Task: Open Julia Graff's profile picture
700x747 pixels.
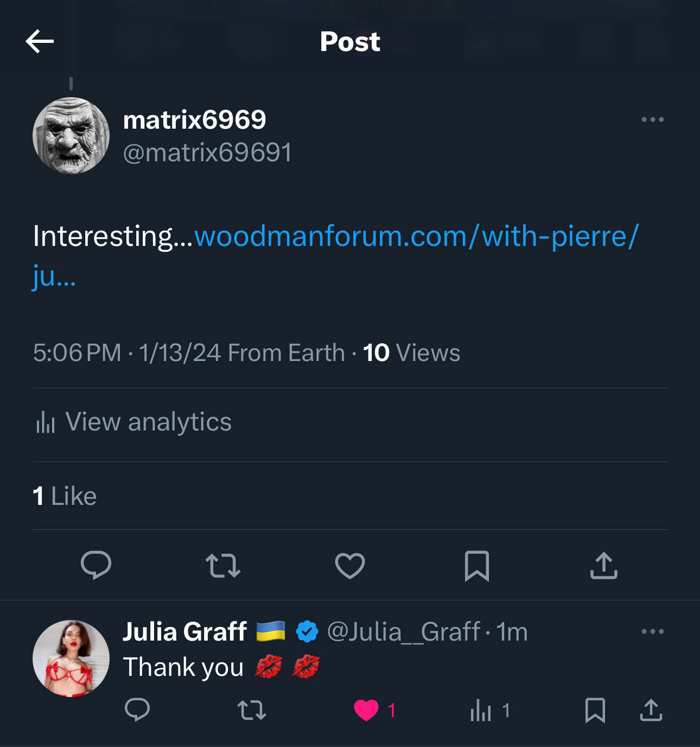Action: tap(71, 659)
